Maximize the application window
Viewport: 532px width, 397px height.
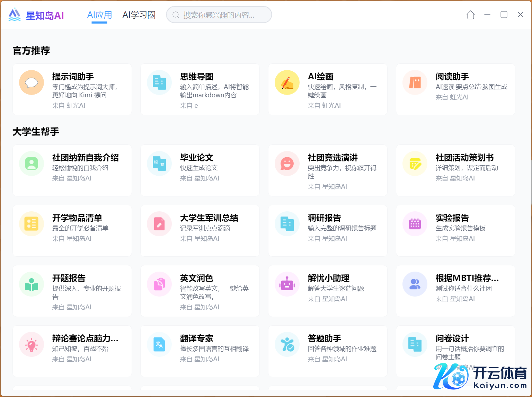click(x=504, y=15)
